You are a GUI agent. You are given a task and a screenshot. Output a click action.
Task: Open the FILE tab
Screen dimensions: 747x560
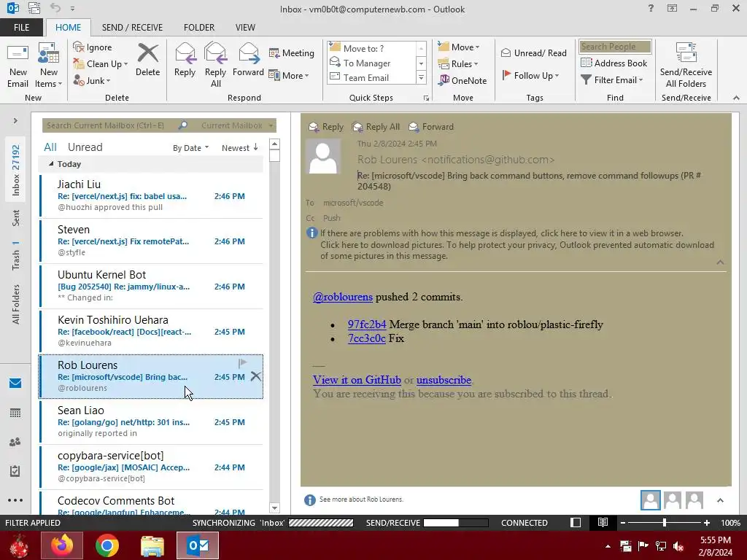coord(21,28)
